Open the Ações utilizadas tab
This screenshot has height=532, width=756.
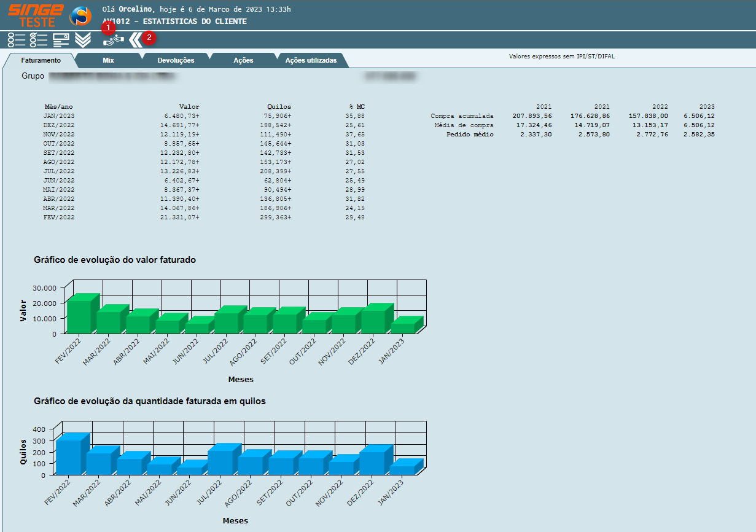coord(311,60)
